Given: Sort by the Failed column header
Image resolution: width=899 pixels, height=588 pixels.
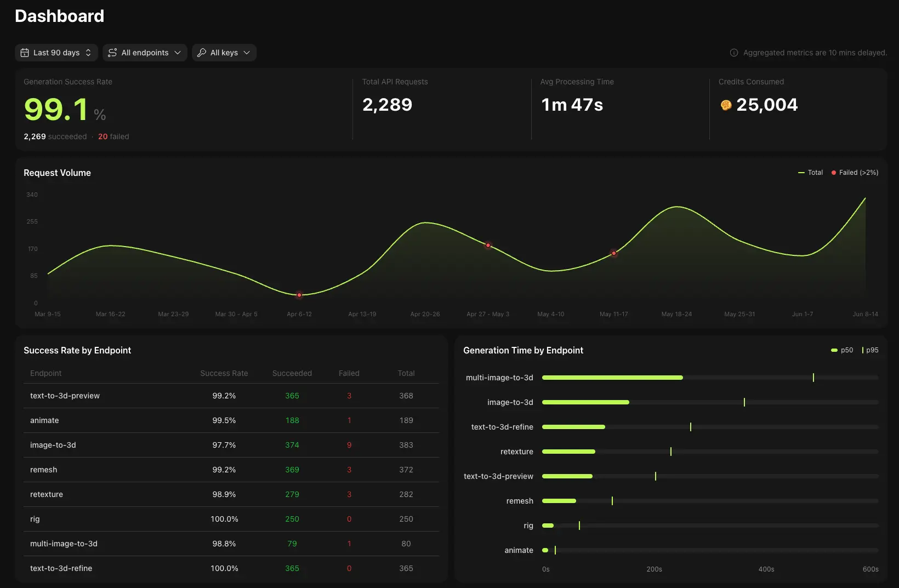Looking at the screenshot, I should click(x=349, y=373).
